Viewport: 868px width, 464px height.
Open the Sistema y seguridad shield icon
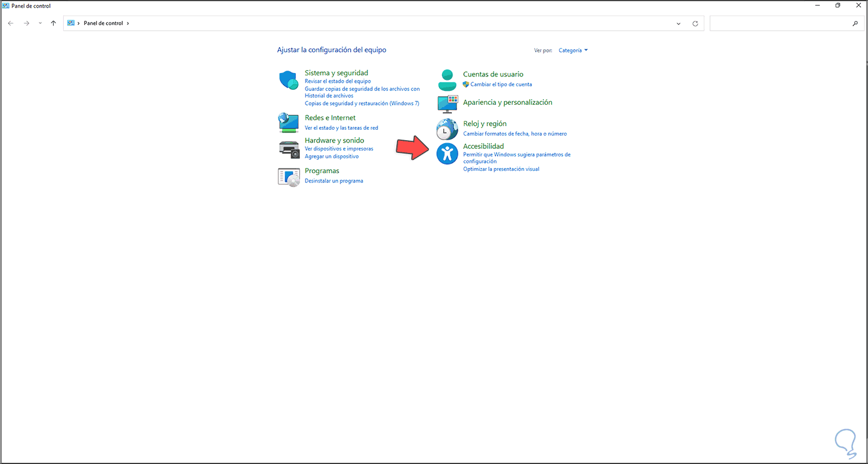pyautogui.click(x=288, y=80)
